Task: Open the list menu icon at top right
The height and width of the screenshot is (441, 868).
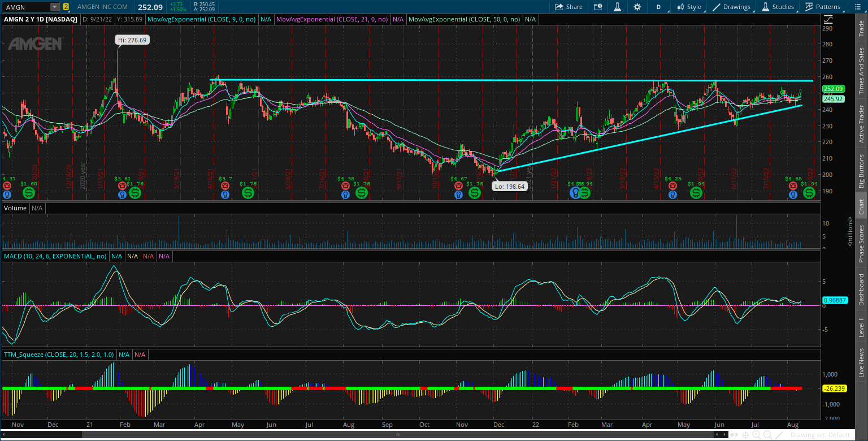Action: [857, 7]
